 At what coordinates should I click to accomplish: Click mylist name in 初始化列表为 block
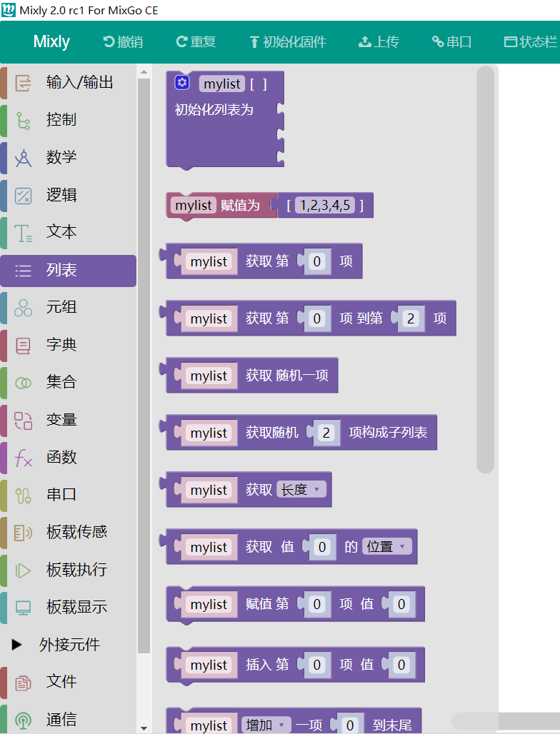pyautogui.click(x=222, y=84)
